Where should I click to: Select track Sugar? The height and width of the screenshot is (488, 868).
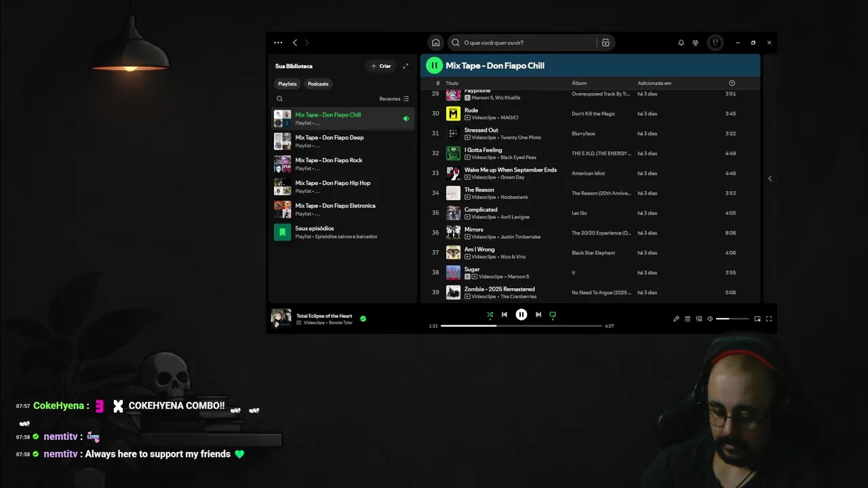pos(590,272)
